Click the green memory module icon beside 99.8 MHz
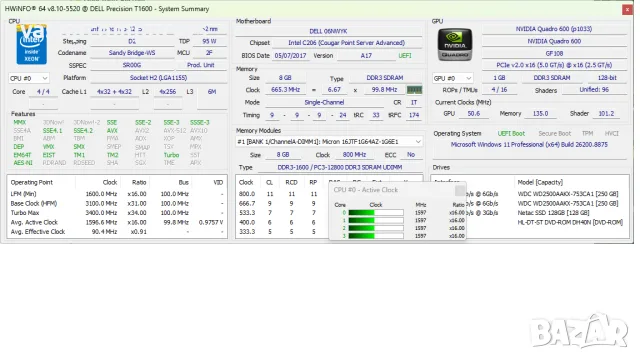This screenshot has width=640, height=360. (414, 90)
